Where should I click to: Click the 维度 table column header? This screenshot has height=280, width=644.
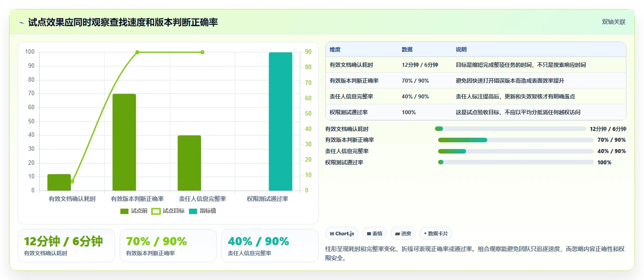pyautogui.click(x=335, y=50)
